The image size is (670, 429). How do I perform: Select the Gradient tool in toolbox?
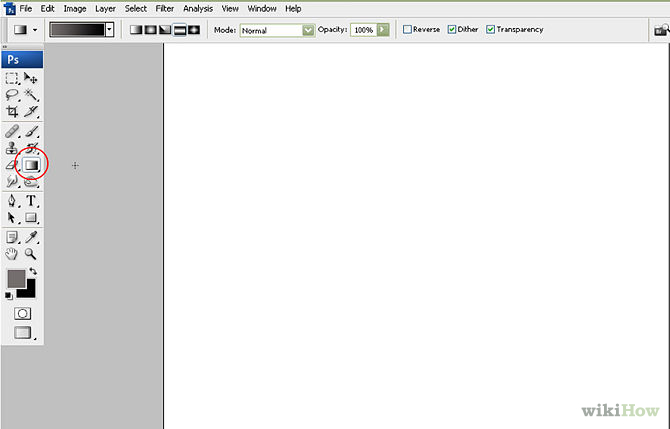(31, 165)
